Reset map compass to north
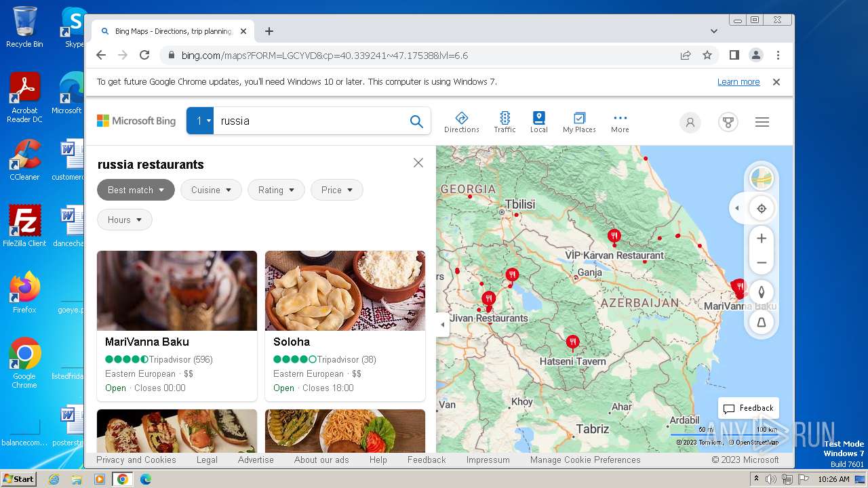This screenshot has width=868, height=488. click(762, 292)
